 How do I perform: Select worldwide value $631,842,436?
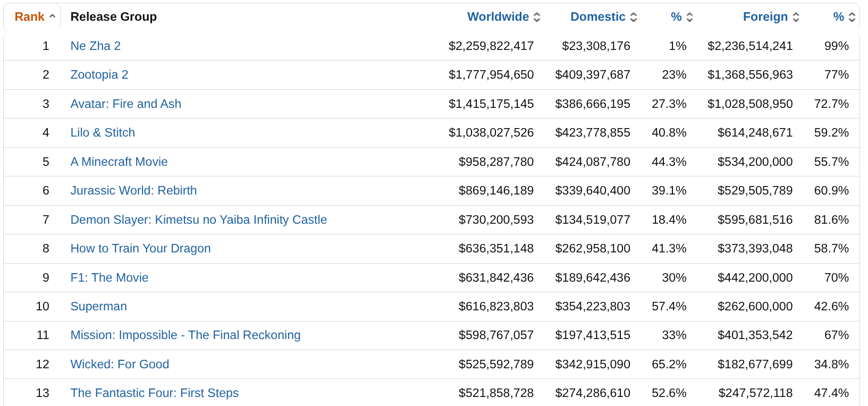click(496, 278)
